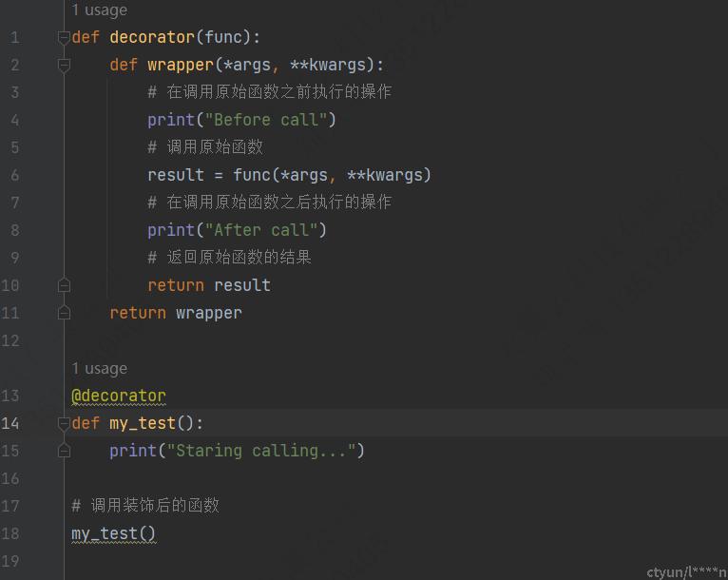Click the 'func' parameter on line 1
This screenshot has width=728, height=580.
coord(223,37)
